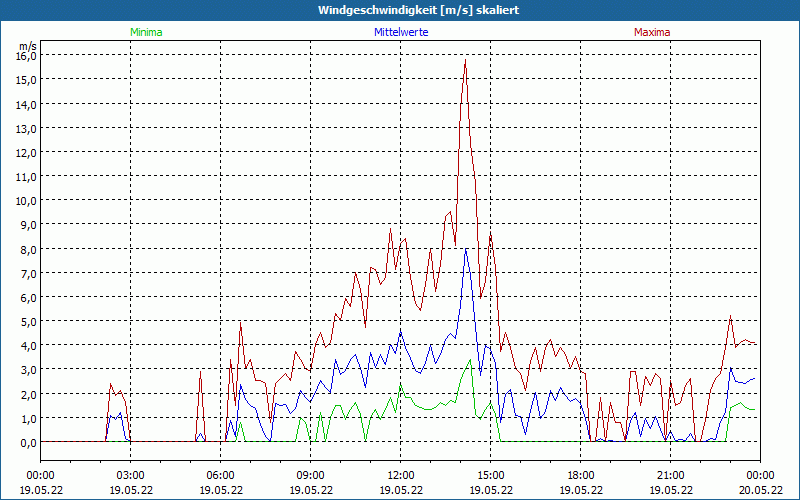The width and height of the screenshot is (800, 500).
Task: Select the 6,0 y-axis value
Action: point(28,298)
